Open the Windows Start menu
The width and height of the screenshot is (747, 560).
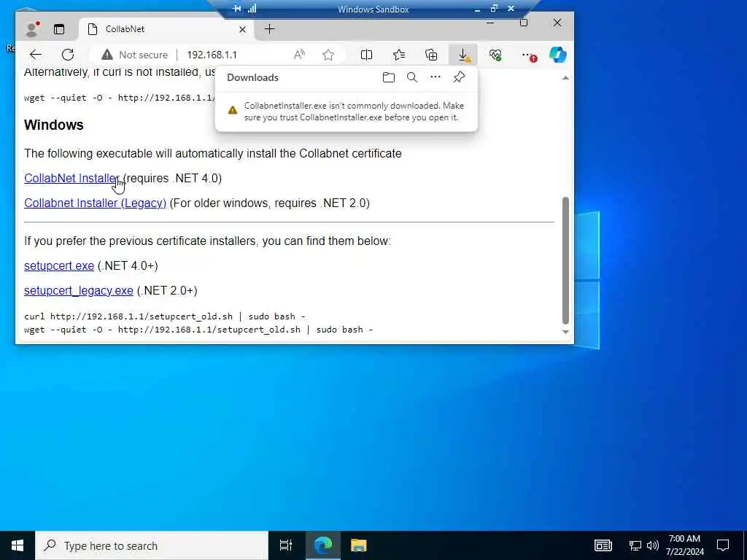(x=18, y=545)
